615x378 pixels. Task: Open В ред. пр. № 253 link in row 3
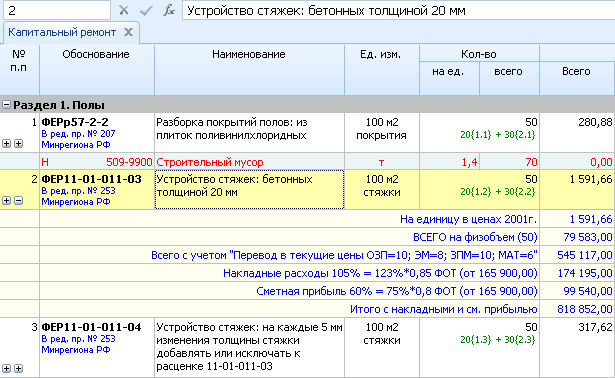coord(78,344)
